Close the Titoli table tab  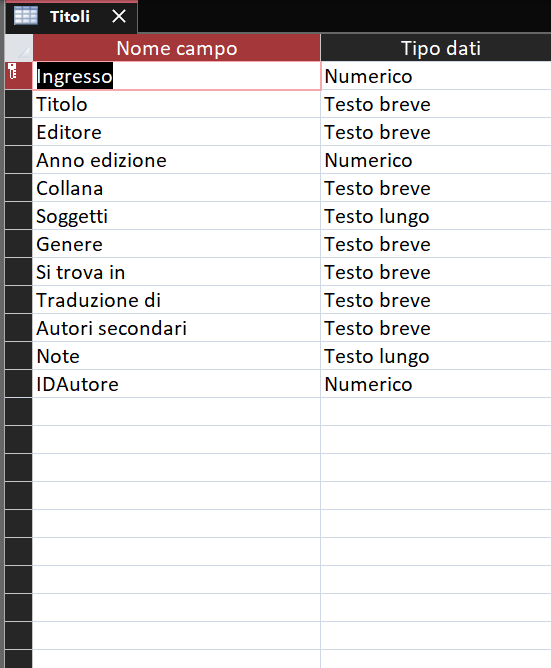[119, 17]
